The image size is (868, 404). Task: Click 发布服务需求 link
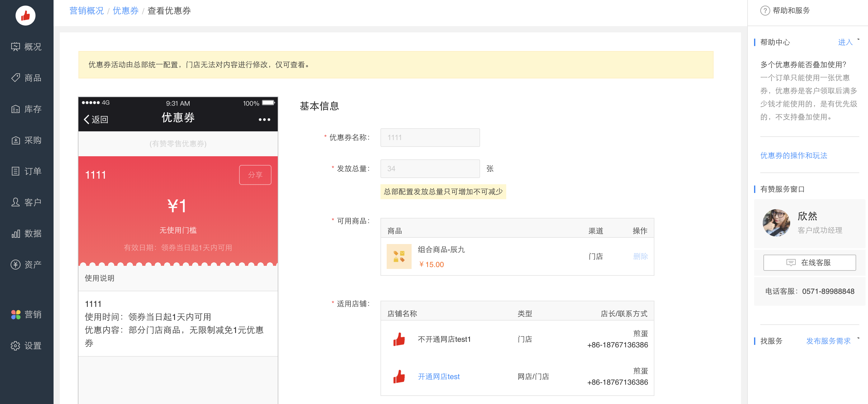click(828, 341)
